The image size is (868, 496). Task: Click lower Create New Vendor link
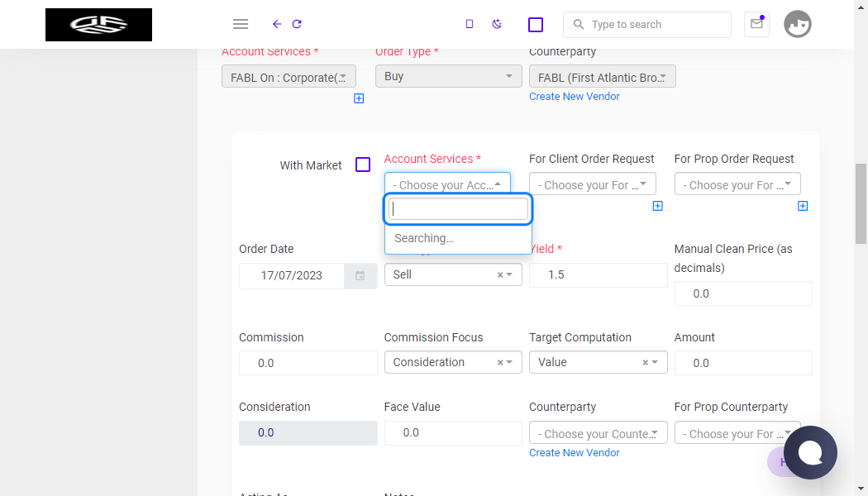[x=574, y=453]
